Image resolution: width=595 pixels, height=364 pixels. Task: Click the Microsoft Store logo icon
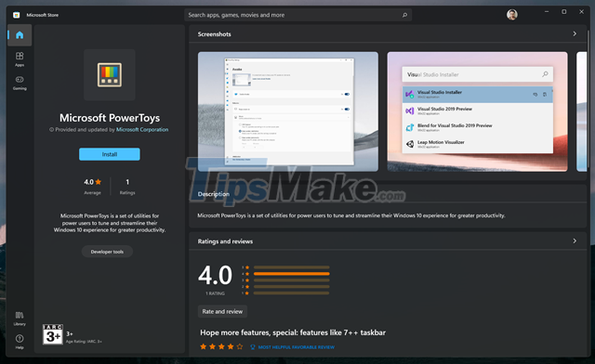pyautogui.click(x=17, y=15)
